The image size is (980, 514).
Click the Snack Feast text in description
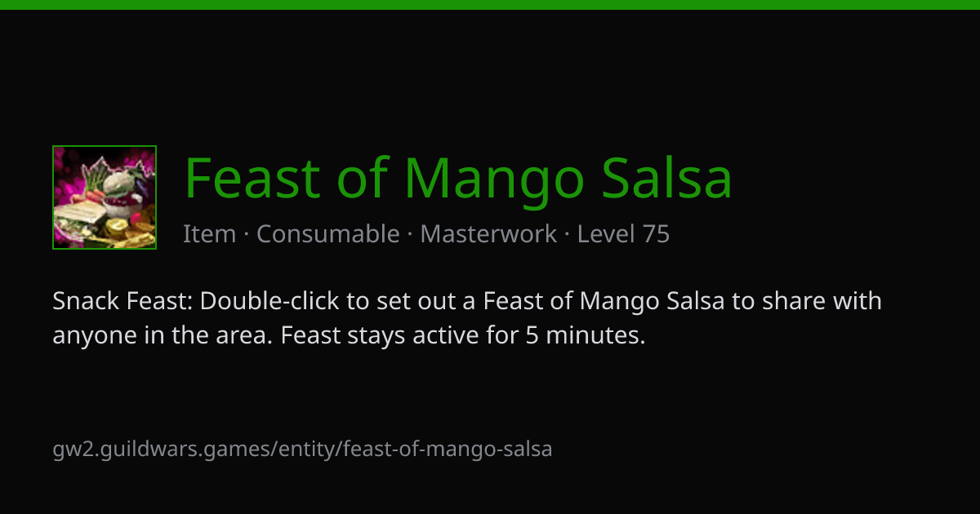pyautogui.click(x=121, y=301)
